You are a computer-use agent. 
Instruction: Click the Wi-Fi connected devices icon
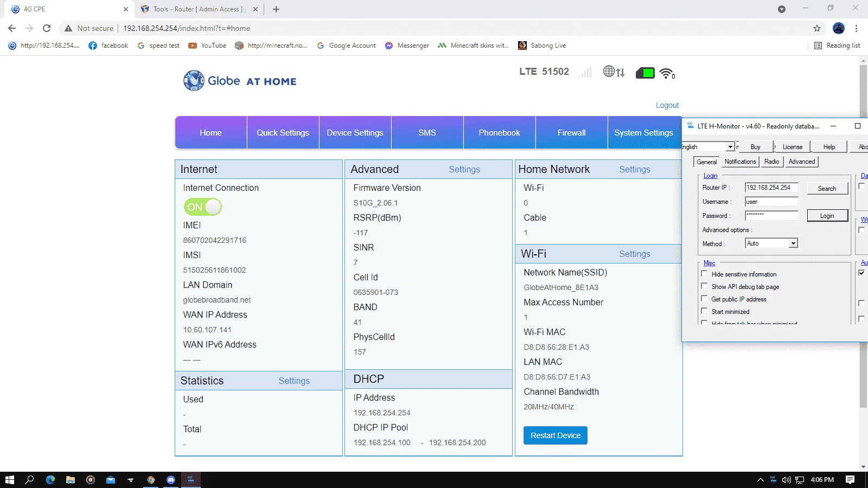(667, 73)
